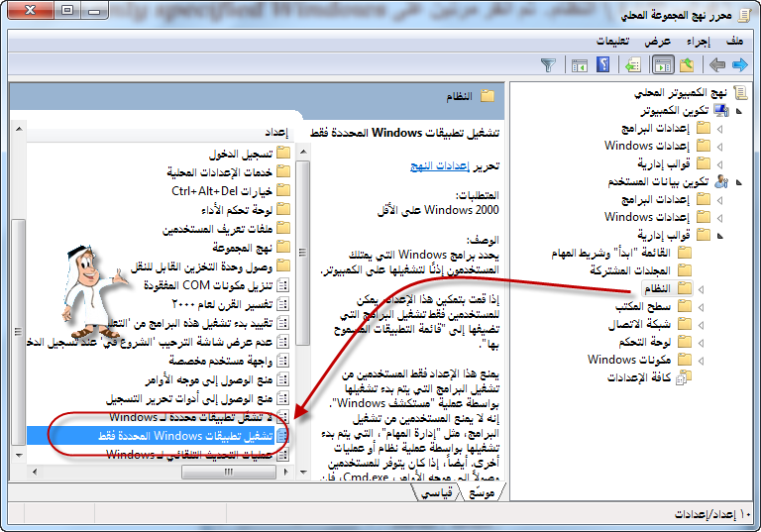761x532 pixels.
Task: Click the إعدادات النهج edit link
Action: (x=440, y=166)
